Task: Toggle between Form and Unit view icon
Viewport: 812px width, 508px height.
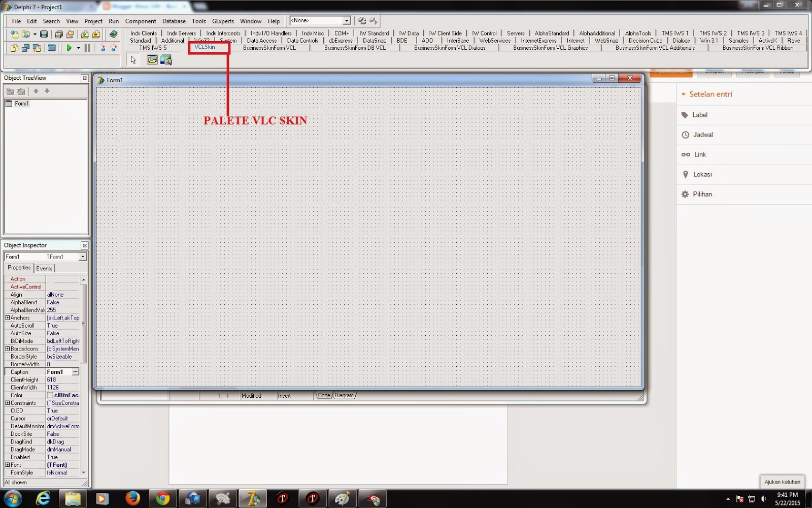Action: click(36, 48)
